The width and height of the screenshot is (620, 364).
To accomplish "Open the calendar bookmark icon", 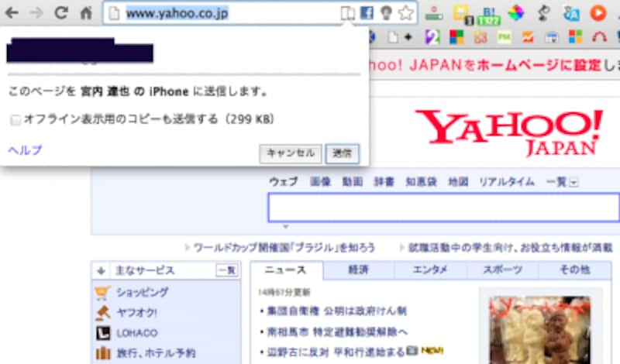I will coord(552,38).
